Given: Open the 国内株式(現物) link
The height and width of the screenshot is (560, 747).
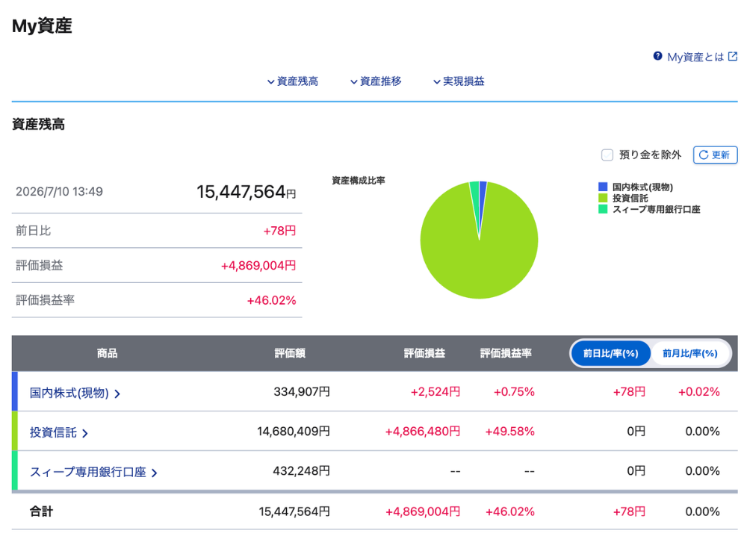Looking at the screenshot, I should click(69, 393).
